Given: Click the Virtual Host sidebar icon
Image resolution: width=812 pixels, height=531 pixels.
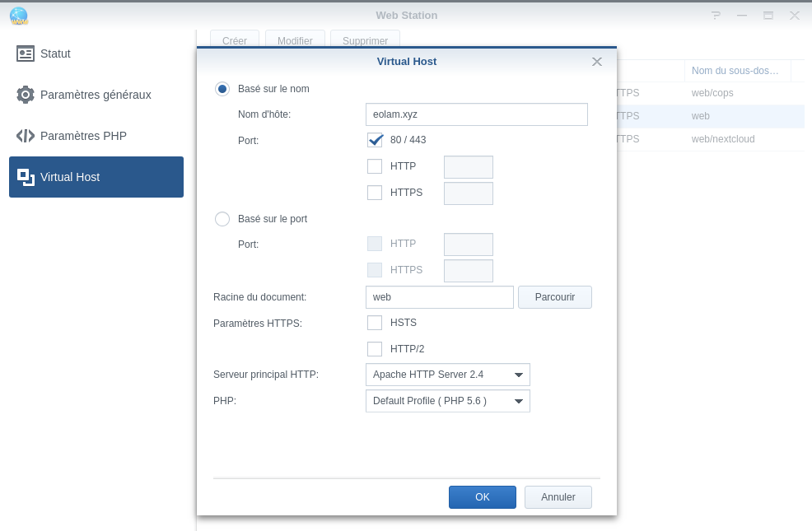Looking at the screenshot, I should (26, 177).
